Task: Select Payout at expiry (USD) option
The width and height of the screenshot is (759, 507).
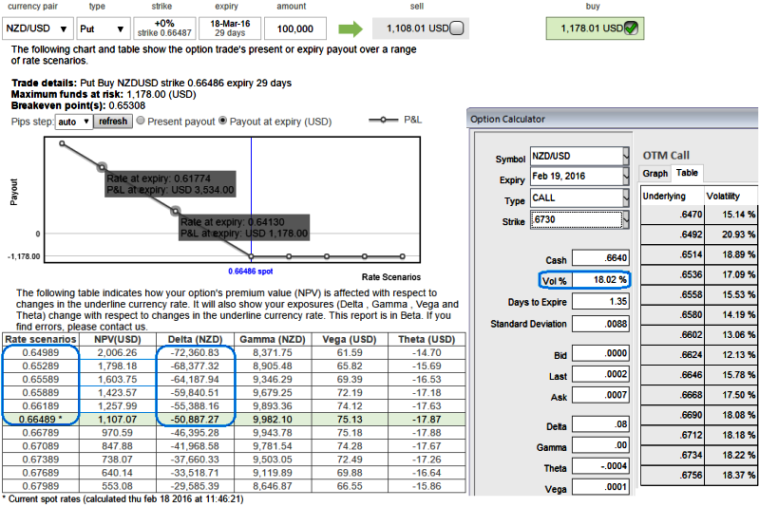Action: 223,121
